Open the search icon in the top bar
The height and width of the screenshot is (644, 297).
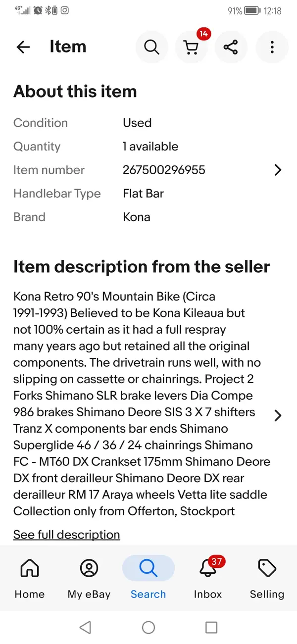click(152, 47)
